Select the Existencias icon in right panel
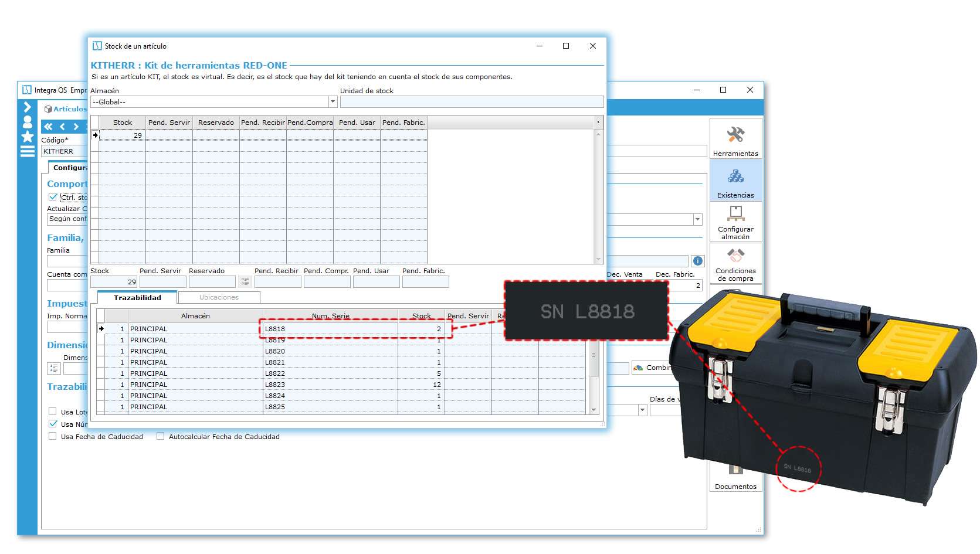 point(735,179)
